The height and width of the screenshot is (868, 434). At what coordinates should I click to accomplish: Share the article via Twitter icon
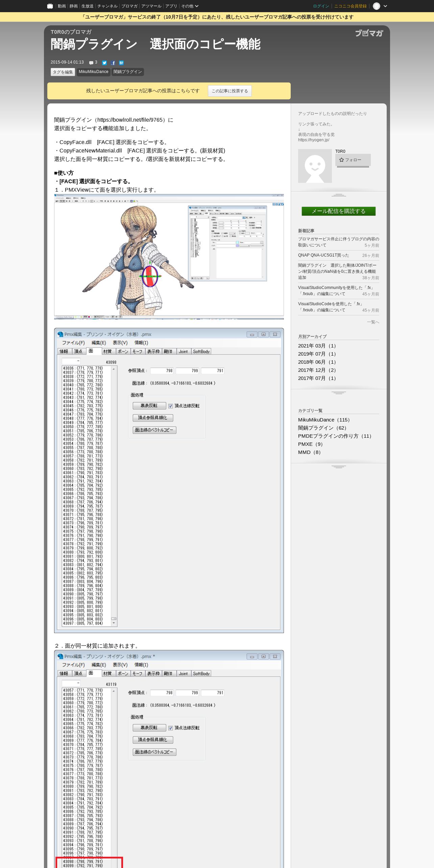104,63
